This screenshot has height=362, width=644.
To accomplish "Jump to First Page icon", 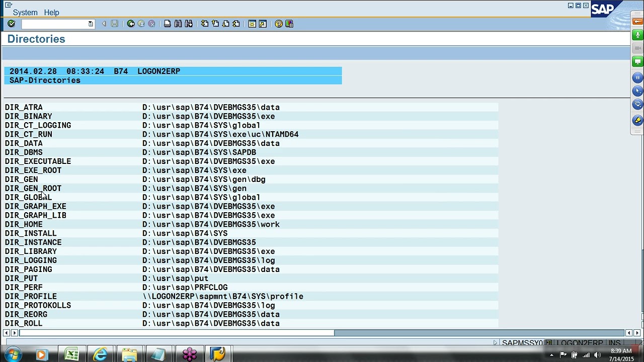I will 205,24.
